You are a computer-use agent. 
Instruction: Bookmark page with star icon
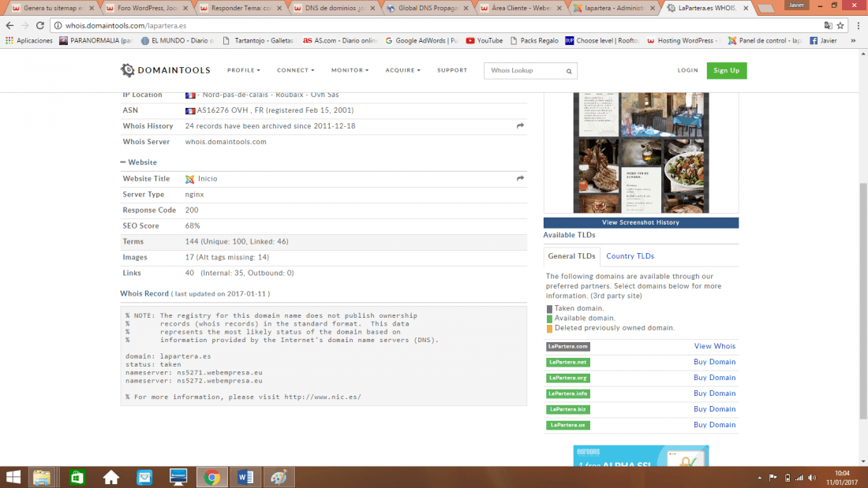(x=840, y=25)
